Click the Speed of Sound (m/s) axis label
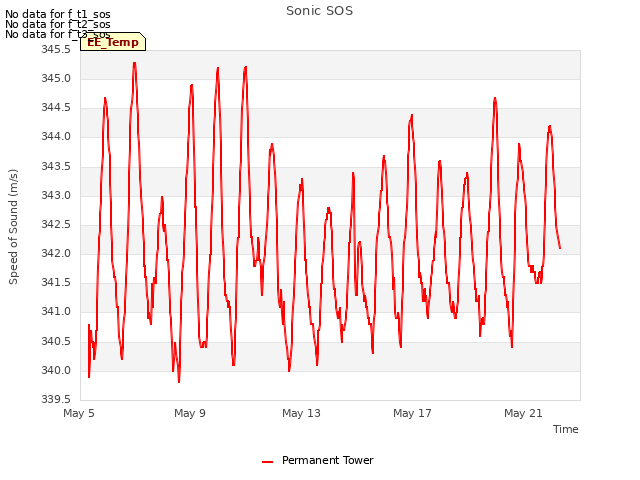640x480 pixels. click(x=13, y=227)
